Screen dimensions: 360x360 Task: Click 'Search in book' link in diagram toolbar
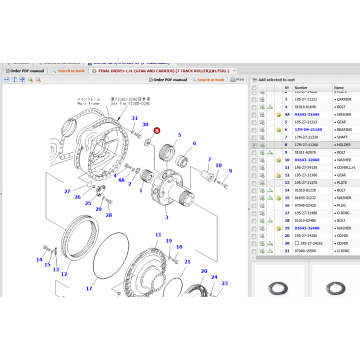[208, 80]
